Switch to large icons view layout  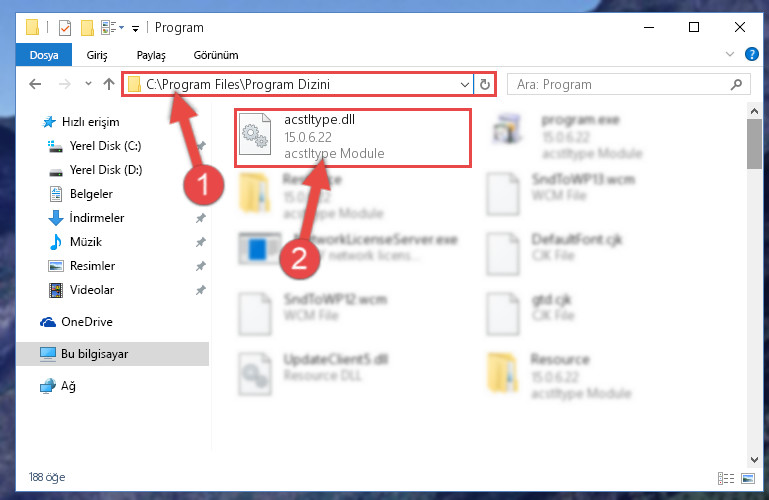[748, 478]
